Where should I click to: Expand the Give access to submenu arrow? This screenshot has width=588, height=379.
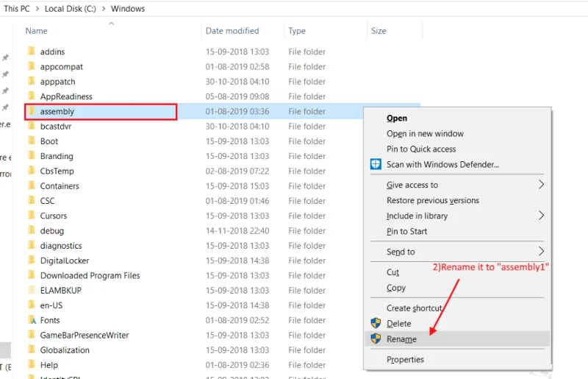(x=541, y=185)
